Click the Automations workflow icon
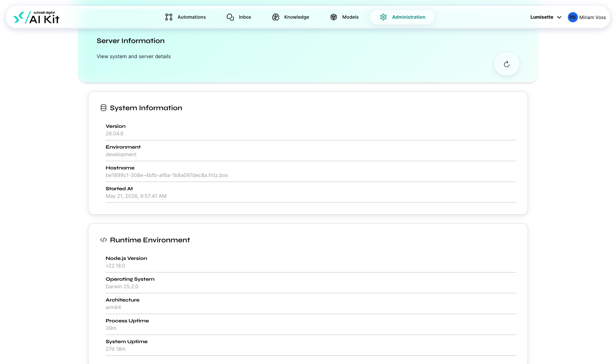This screenshot has width=616, height=364. point(169,17)
